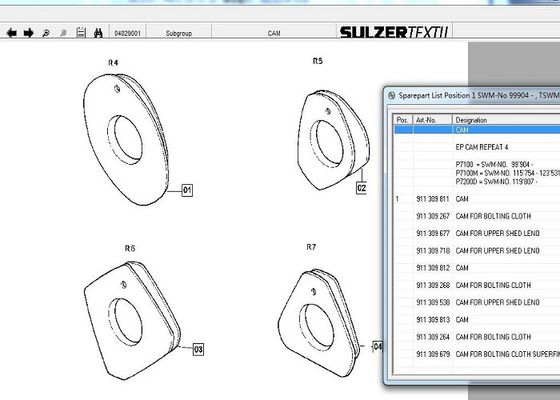The width and height of the screenshot is (560, 400).
Task: Select the P7100M SWM-NO. 115'754 line
Action: click(x=508, y=173)
